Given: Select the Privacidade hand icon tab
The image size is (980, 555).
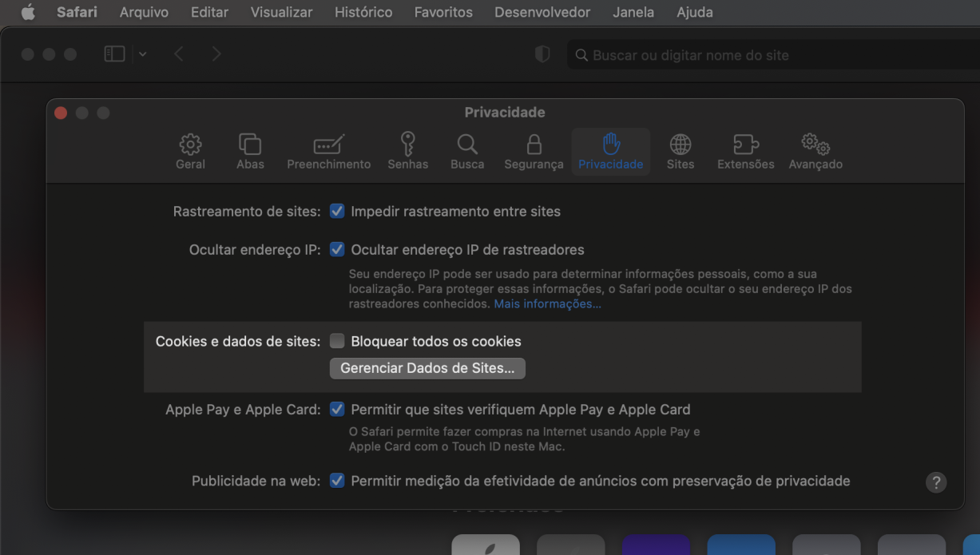Looking at the screenshot, I should tap(611, 152).
